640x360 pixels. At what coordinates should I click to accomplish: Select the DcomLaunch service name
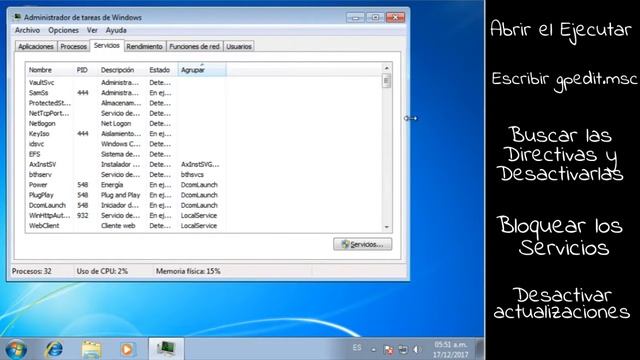(x=47, y=205)
